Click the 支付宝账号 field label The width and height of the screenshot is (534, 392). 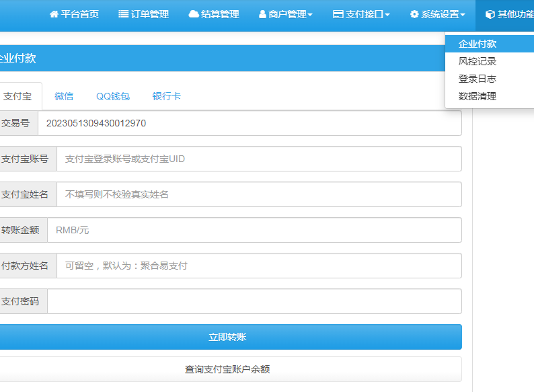pyautogui.click(x=24, y=159)
